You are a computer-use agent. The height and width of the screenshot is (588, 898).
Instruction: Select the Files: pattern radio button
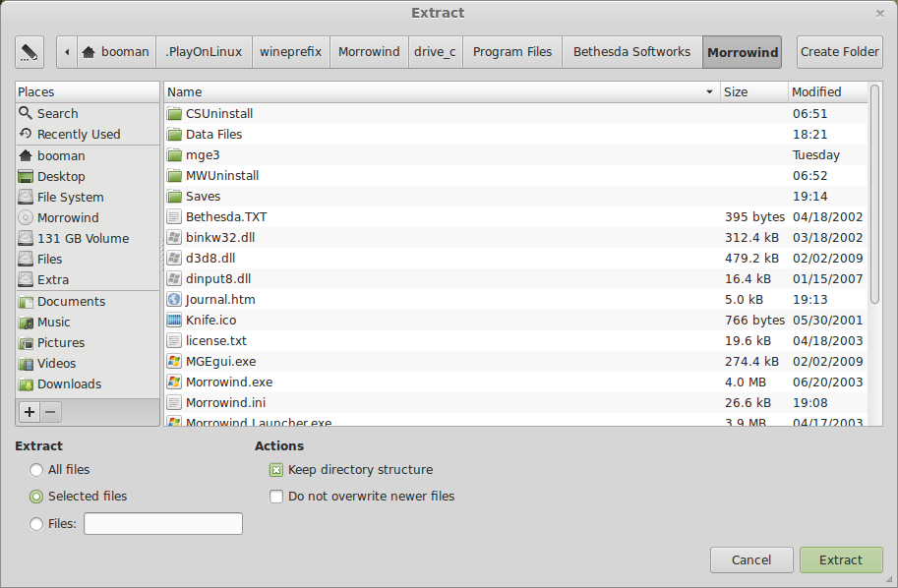[x=36, y=524]
